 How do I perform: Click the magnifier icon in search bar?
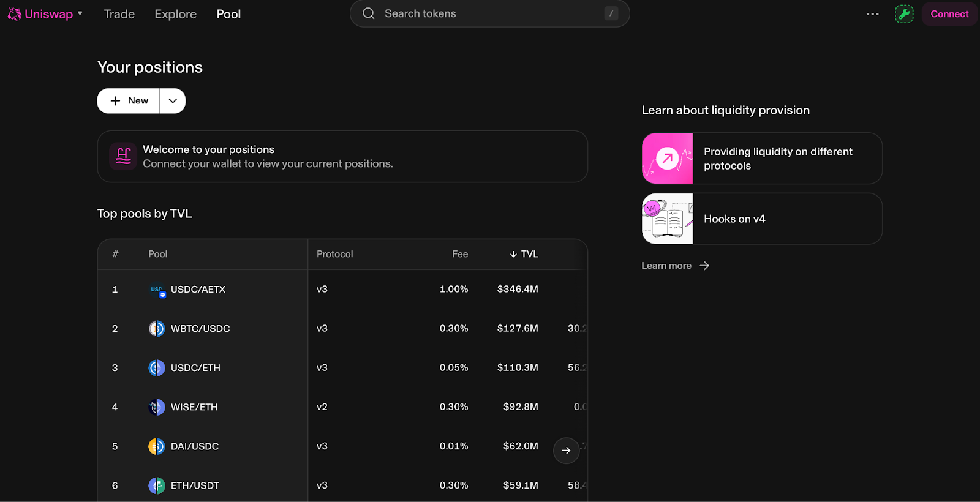(368, 13)
